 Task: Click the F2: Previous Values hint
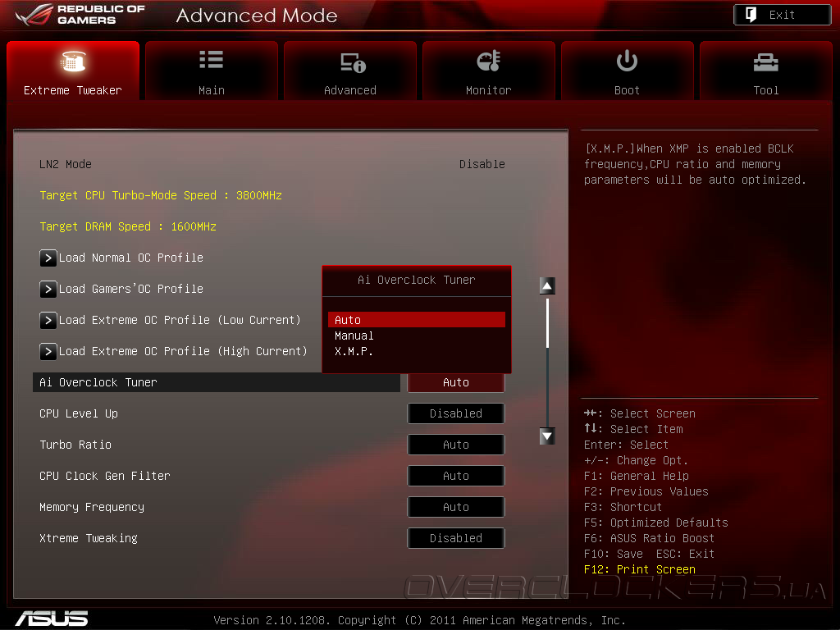tap(646, 492)
